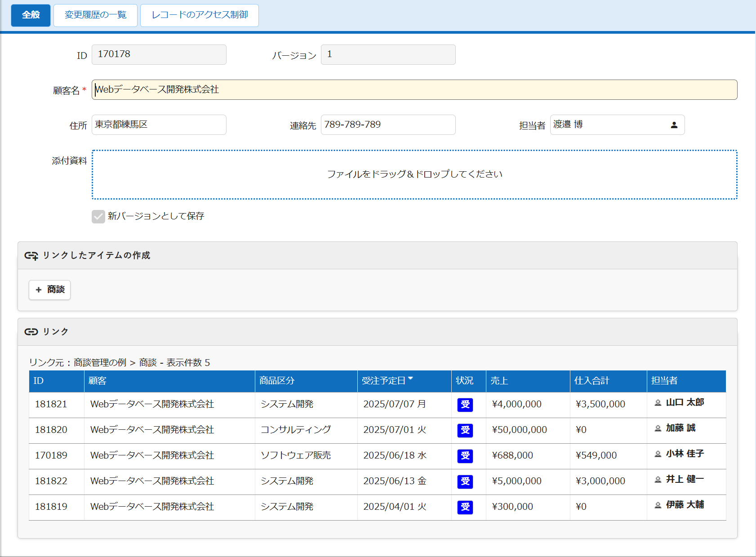Click user icon next to 山口 太郎
This screenshot has height=557, width=756.
pyautogui.click(x=658, y=403)
